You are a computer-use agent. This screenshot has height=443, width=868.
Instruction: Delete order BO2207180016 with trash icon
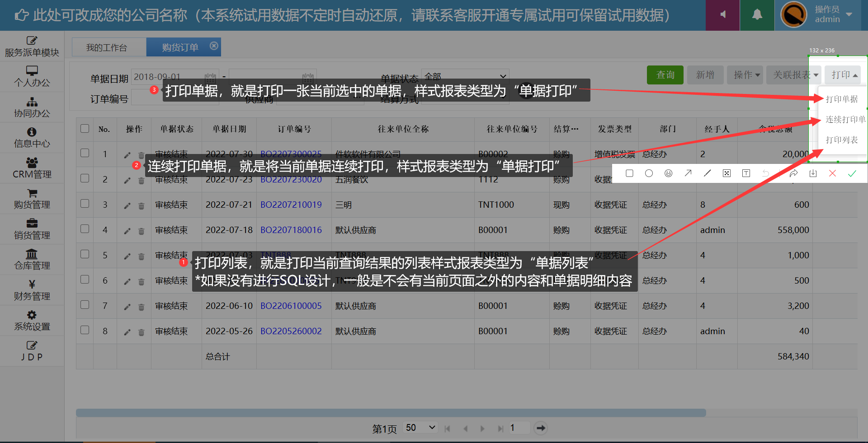coord(141,231)
